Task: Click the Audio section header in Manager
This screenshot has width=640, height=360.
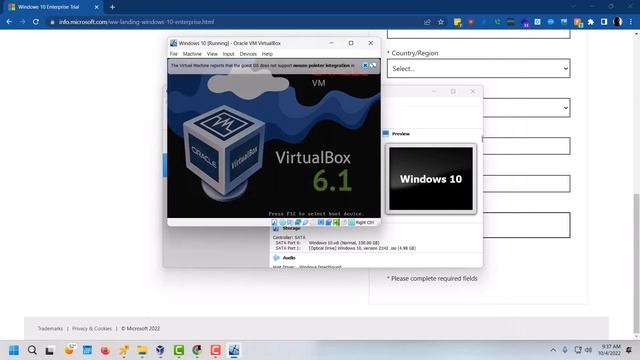Action: pyautogui.click(x=289, y=258)
